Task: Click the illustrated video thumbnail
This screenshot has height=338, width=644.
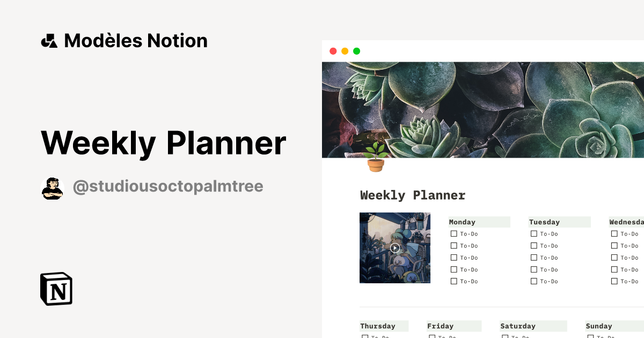Action: [395, 247]
